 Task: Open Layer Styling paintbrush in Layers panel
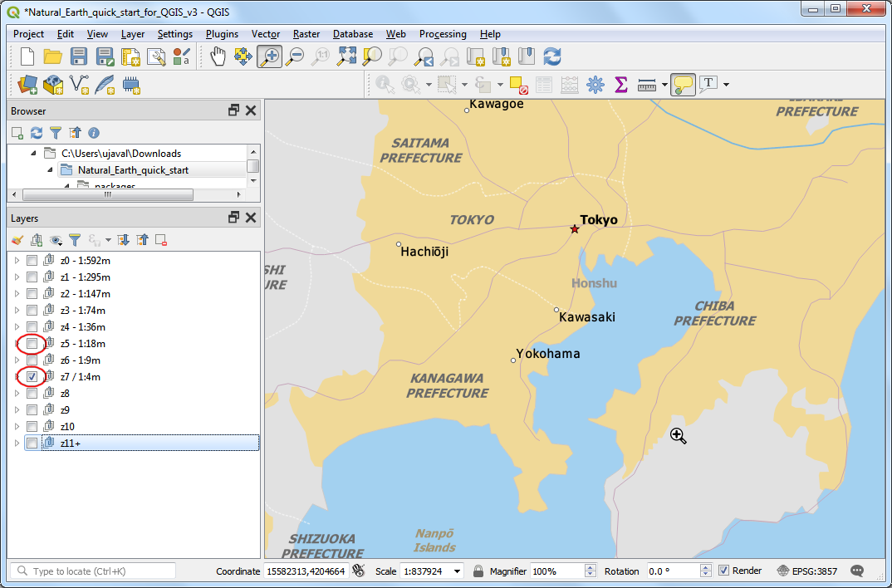click(17, 240)
